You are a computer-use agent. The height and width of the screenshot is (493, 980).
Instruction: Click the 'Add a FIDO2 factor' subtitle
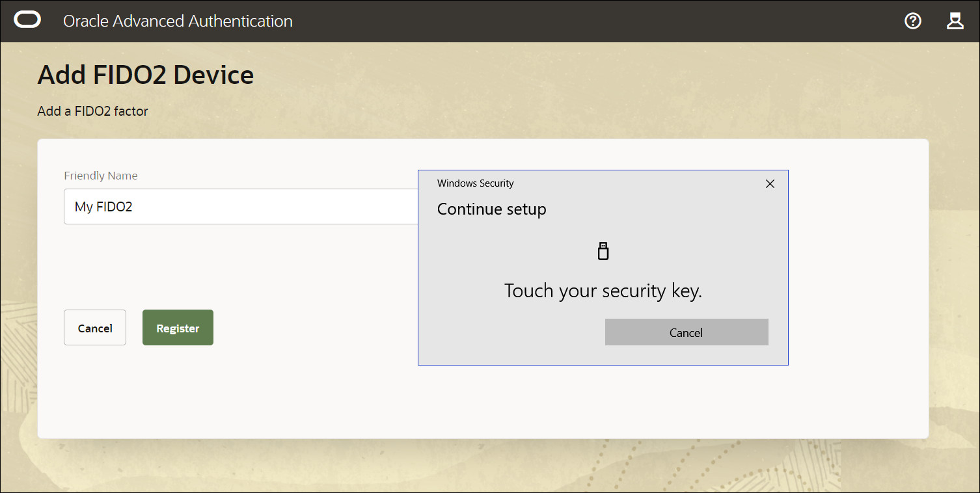click(x=93, y=111)
